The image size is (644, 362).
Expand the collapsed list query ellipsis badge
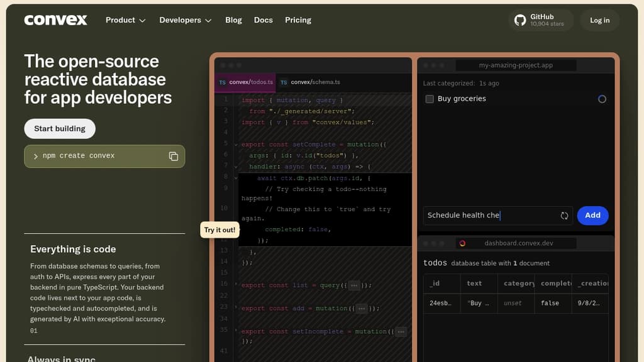(x=354, y=285)
